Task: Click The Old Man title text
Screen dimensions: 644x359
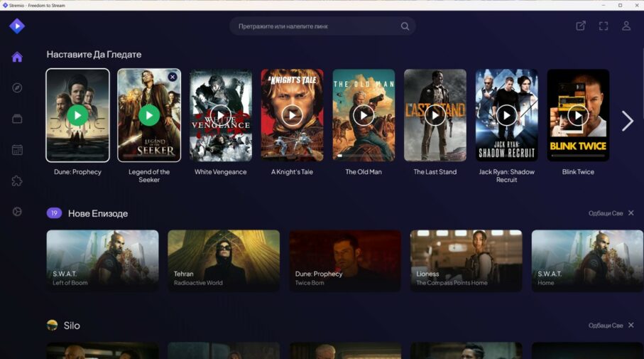Action: [364, 172]
